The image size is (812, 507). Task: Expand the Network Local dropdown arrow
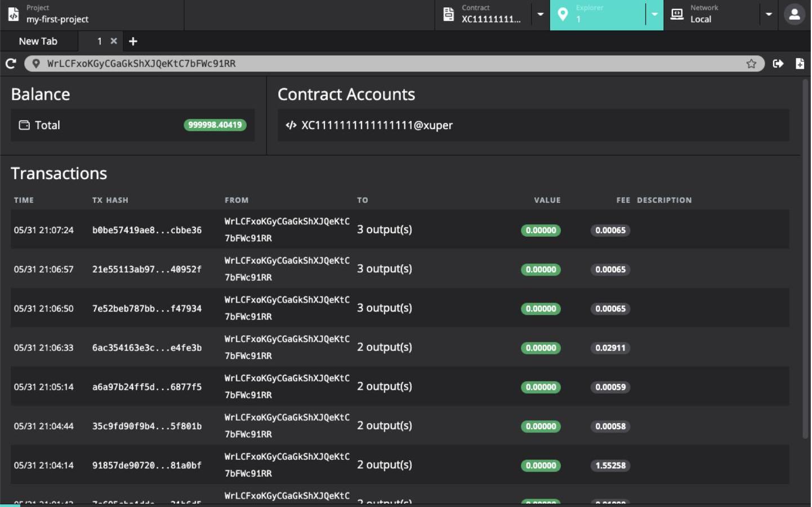(769, 15)
